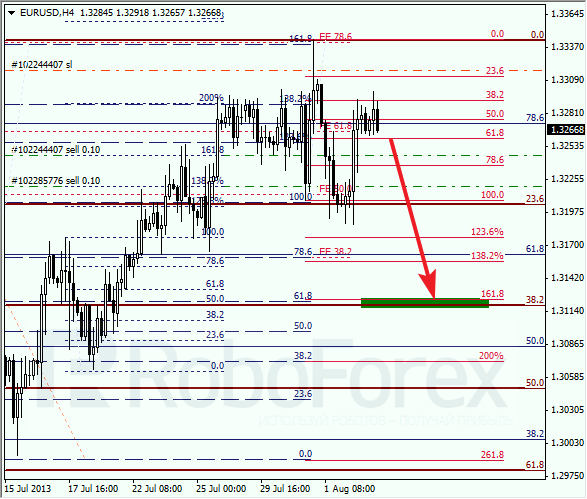
Task: Select the red 200% expansion level label
Action: (491, 355)
